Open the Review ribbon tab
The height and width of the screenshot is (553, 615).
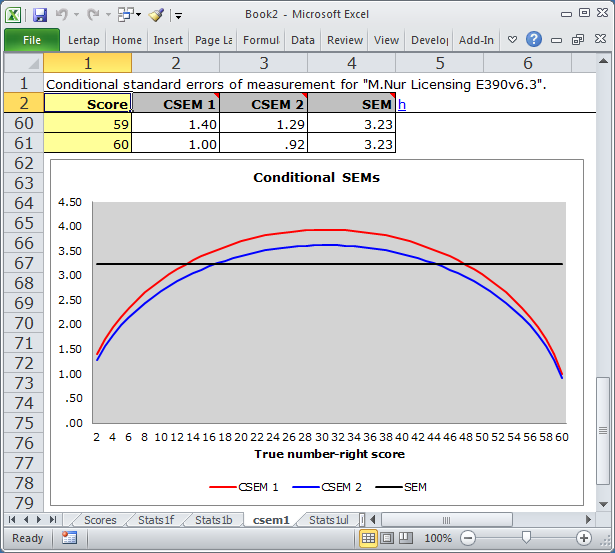345,40
